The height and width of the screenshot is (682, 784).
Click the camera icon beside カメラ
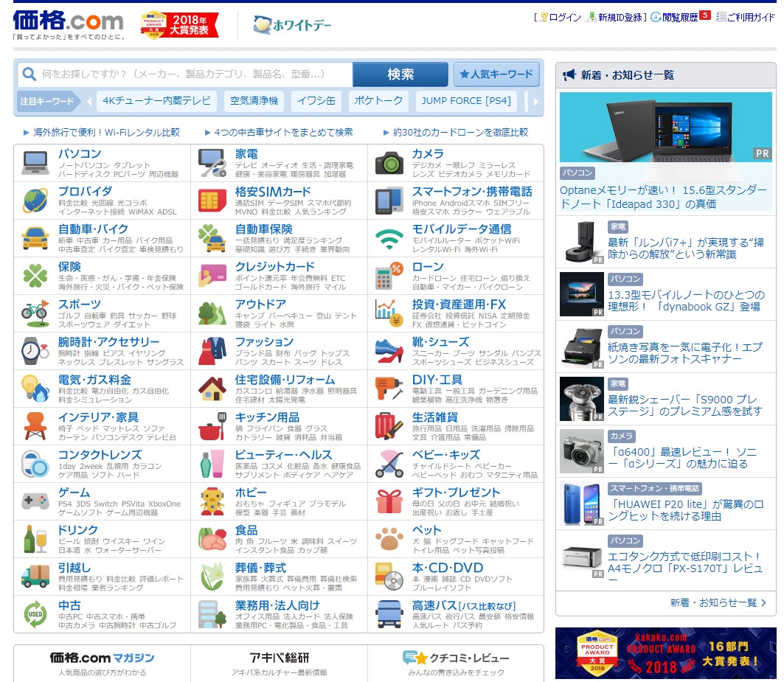point(389,162)
